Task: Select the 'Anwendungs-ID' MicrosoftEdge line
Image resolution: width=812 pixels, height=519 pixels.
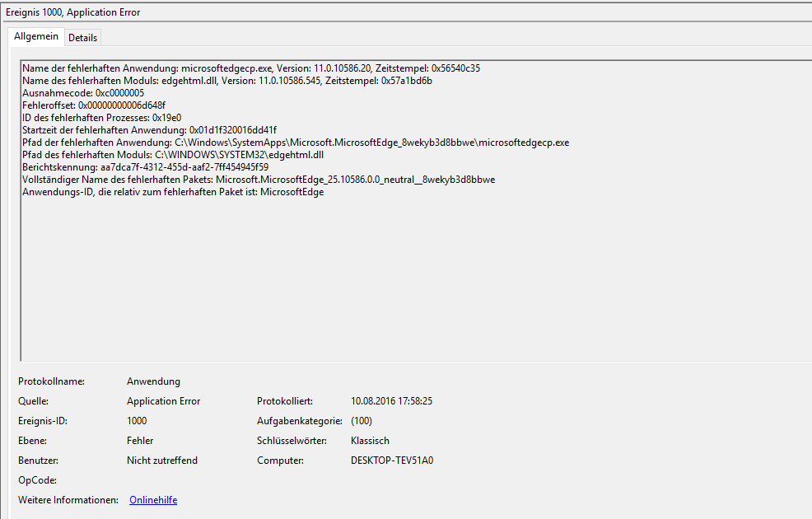Action: coord(173,192)
